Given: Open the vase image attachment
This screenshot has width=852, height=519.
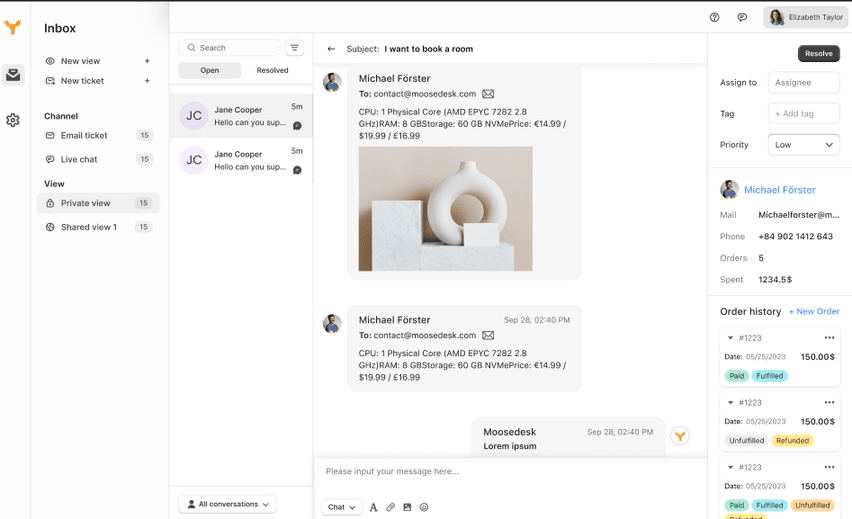Looking at the screenshot, I should [x=446, y=209].
